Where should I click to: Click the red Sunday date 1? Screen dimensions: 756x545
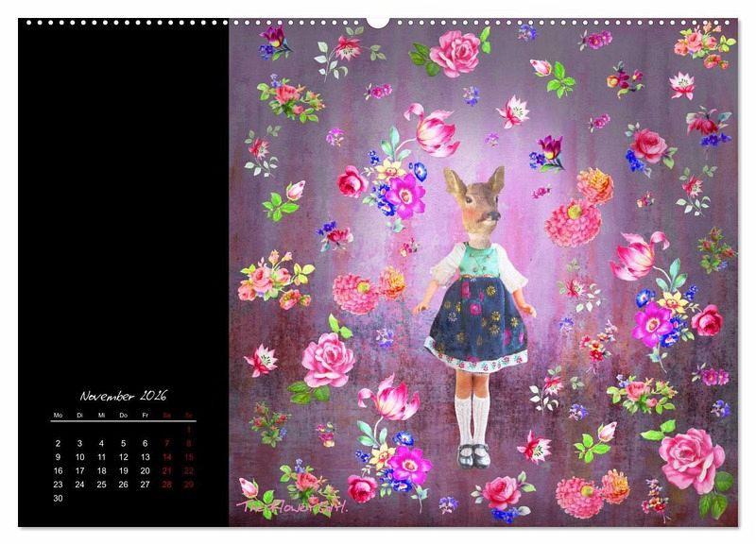tap(189, 430)
